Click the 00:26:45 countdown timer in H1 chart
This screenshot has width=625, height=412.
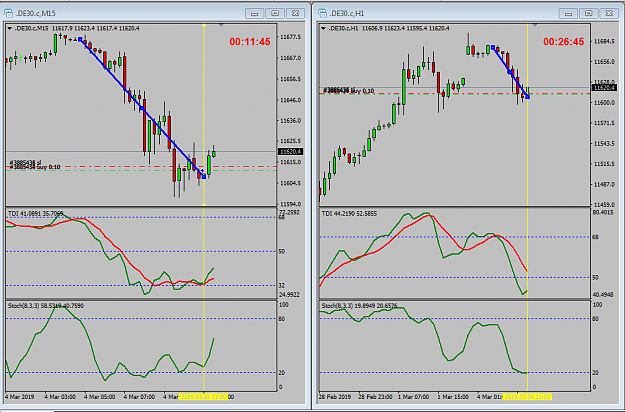(x=564, y=42)
